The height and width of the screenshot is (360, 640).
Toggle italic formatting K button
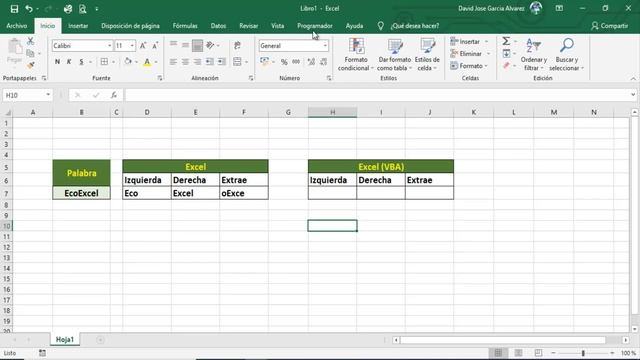[69, 62]
